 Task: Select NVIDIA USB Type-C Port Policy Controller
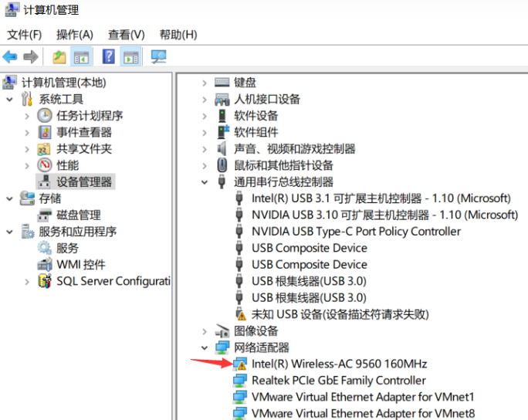coord(356,232)
